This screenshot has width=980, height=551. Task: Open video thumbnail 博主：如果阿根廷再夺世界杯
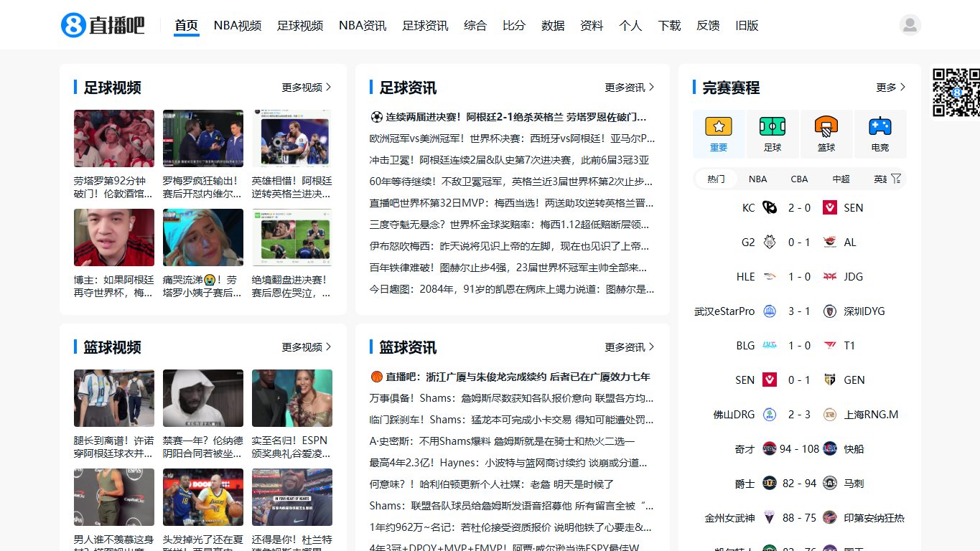point(114,237)
